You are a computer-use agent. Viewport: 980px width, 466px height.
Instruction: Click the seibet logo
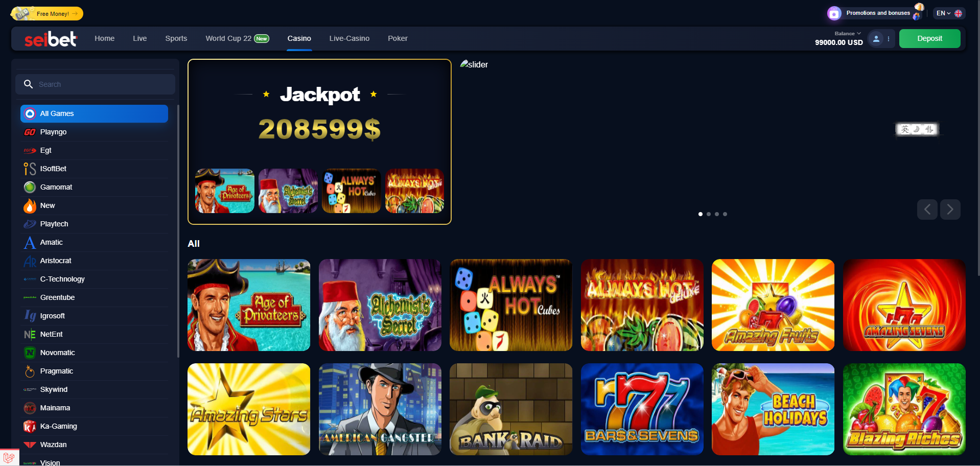51,39
